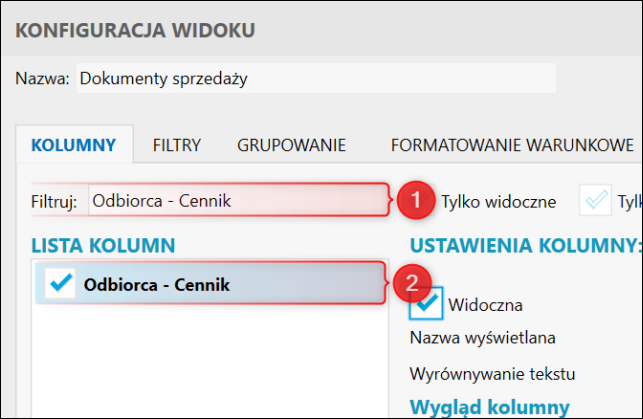Toggle the checkmark beside Odbiorca - Cennik

(x=60, y=285)
